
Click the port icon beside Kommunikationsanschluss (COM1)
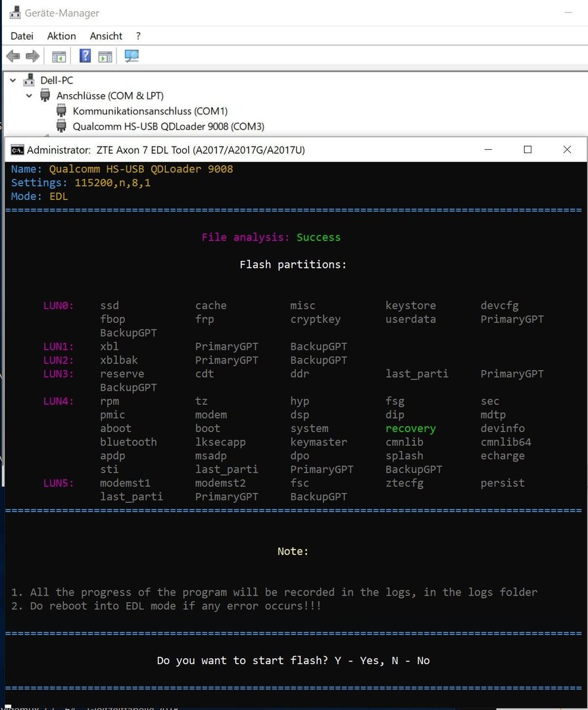(x=61, y=111)
